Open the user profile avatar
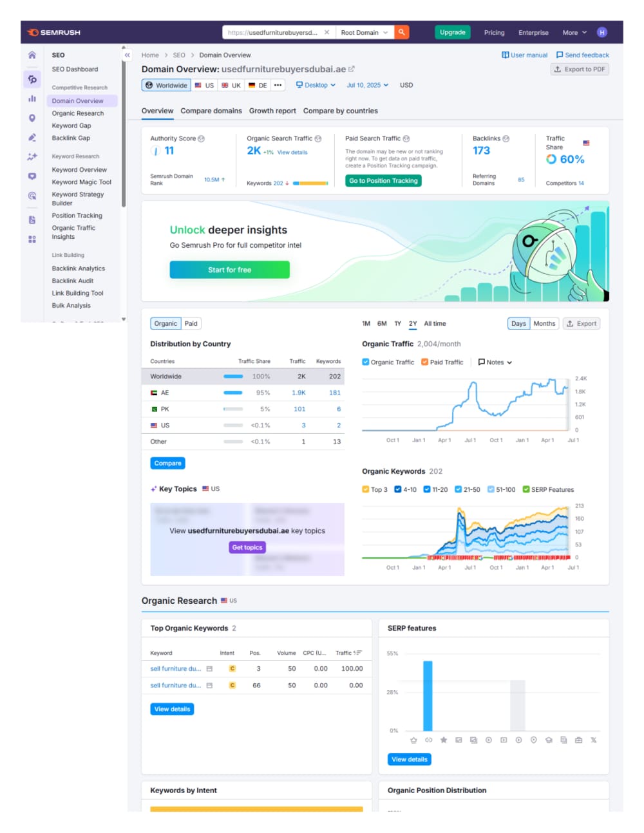This screenshot has height=833, width=644. point(601,32)
